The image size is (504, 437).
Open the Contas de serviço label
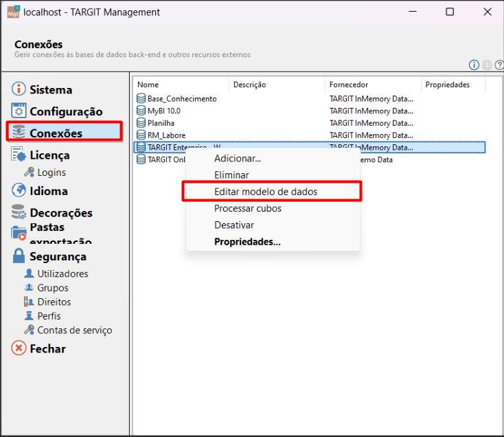pos(75,330)
